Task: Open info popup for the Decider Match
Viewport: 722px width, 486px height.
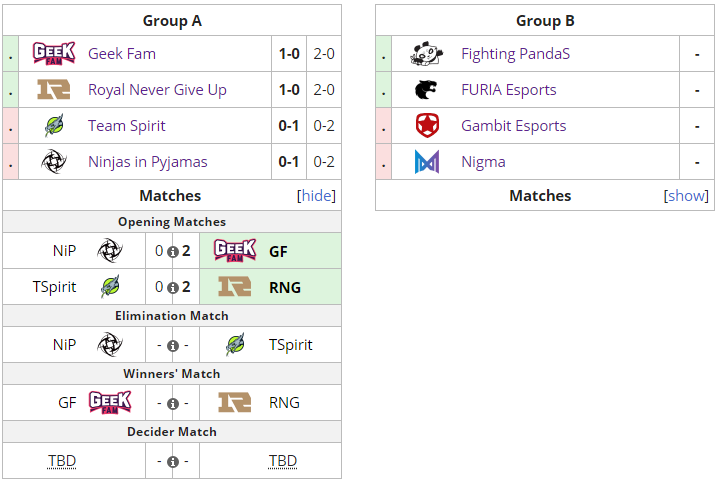Action: point(172,462)
